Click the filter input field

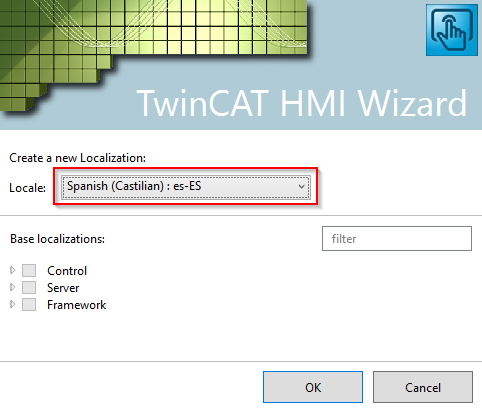397,239
